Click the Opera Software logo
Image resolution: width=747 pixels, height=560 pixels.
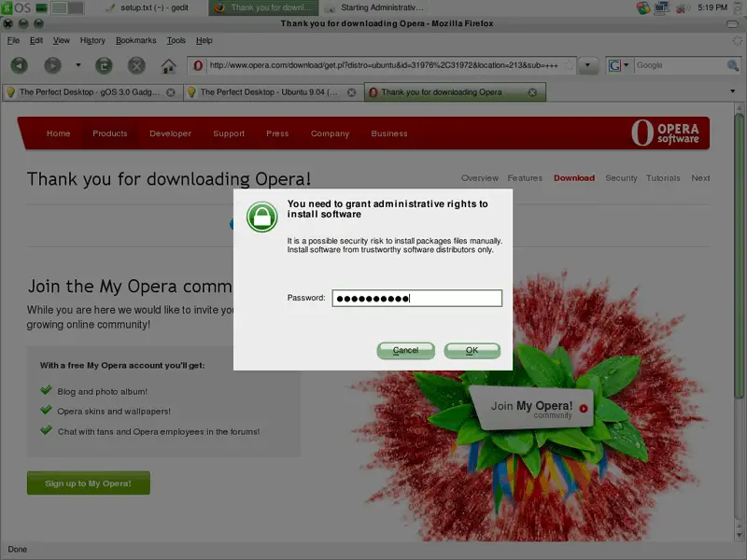click(x=665, y=133)
